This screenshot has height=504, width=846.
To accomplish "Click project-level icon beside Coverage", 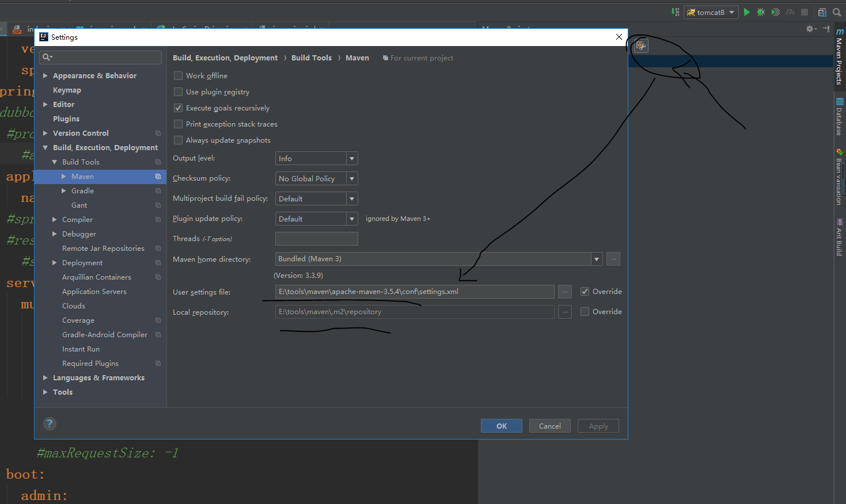I will pos(158,320).
